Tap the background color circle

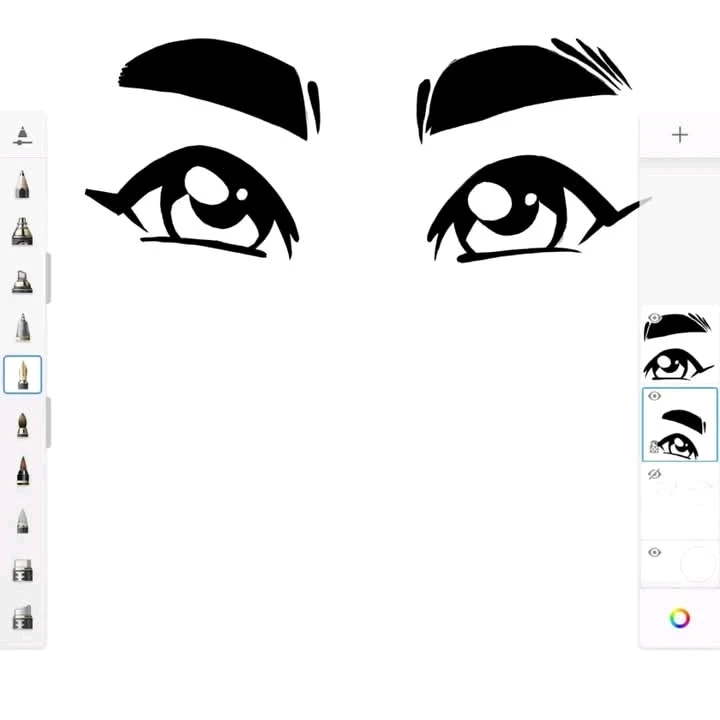(x=697, y=564)
